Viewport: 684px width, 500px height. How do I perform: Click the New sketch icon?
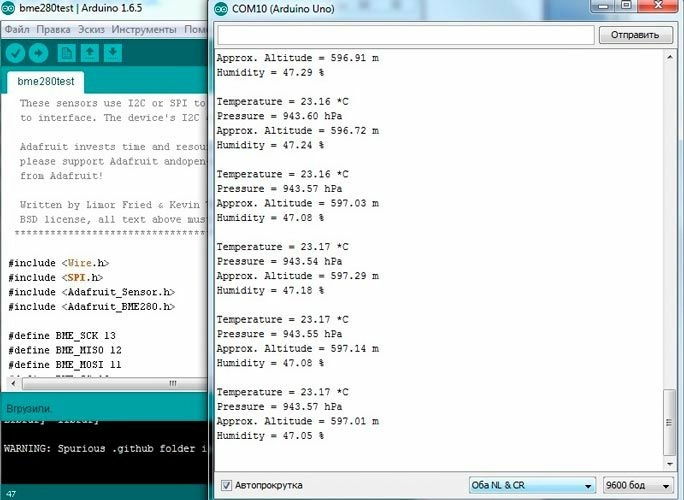point(67,53)
